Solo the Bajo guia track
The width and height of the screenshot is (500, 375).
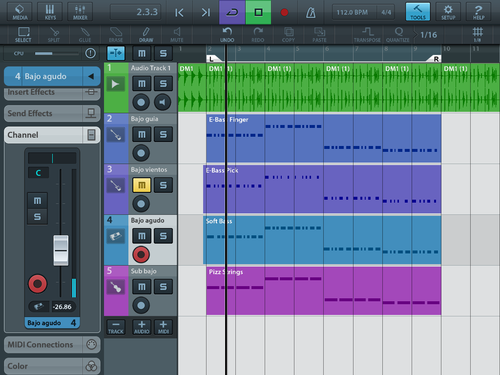coord(163,134)
